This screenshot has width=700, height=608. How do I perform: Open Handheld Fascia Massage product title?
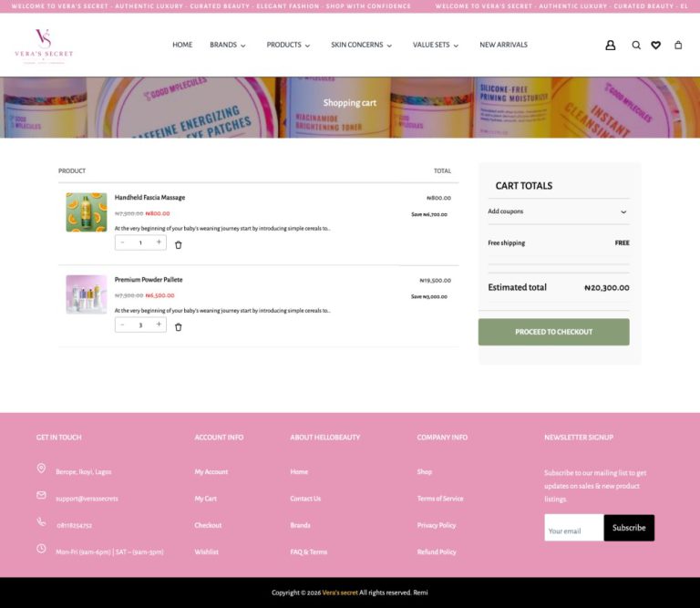(149, 197)
